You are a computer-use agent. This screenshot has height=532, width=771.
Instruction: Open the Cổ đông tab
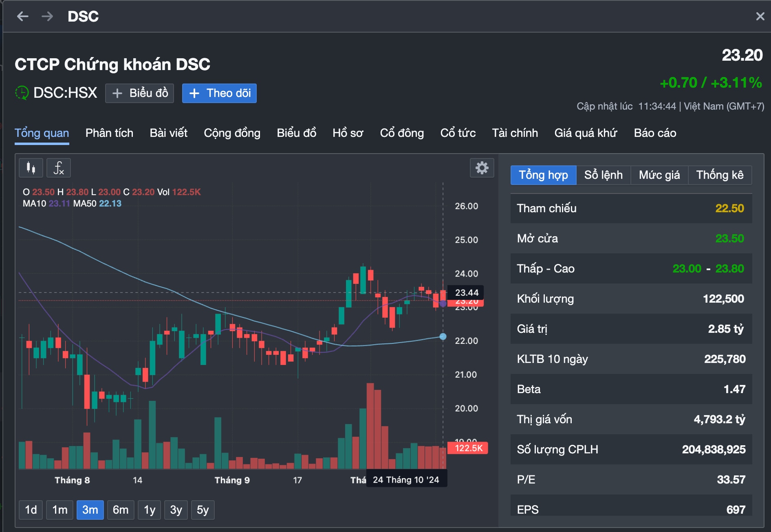coord(402,133)
